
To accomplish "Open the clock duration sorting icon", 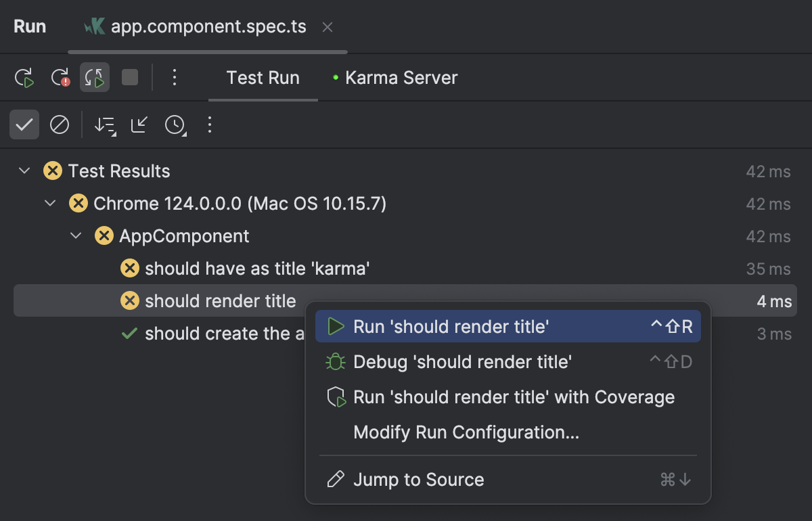I will [175, 124].
